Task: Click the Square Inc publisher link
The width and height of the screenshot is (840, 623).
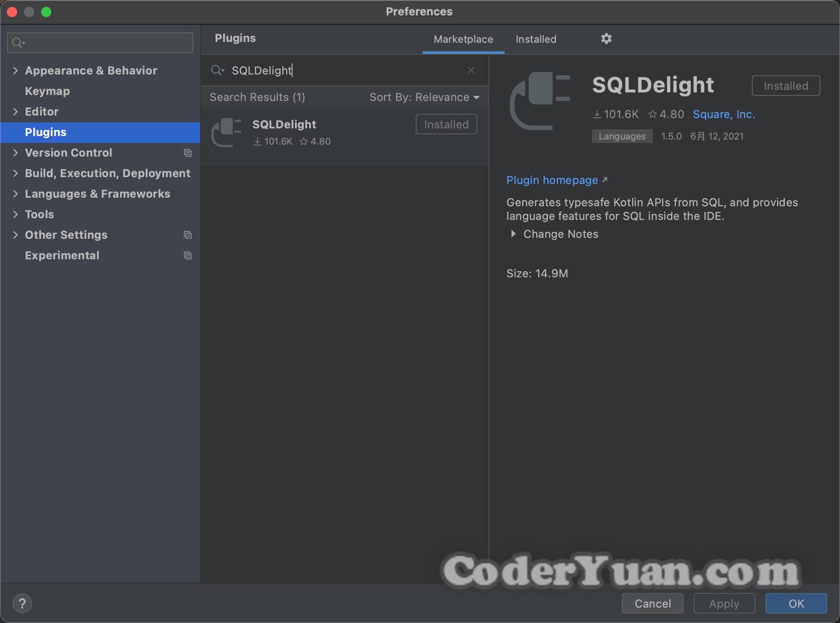Action: [x=724, y=115]
